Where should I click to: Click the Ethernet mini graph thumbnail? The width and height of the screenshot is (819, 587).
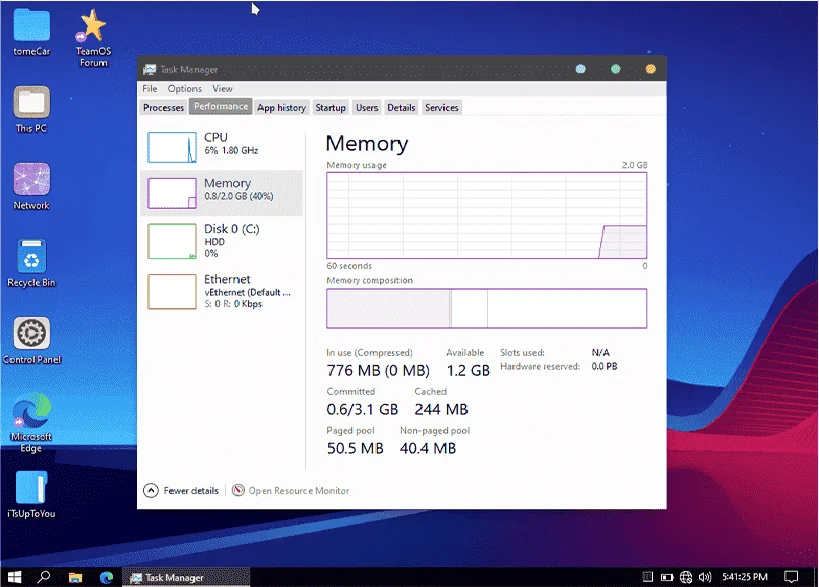[172, 291]
